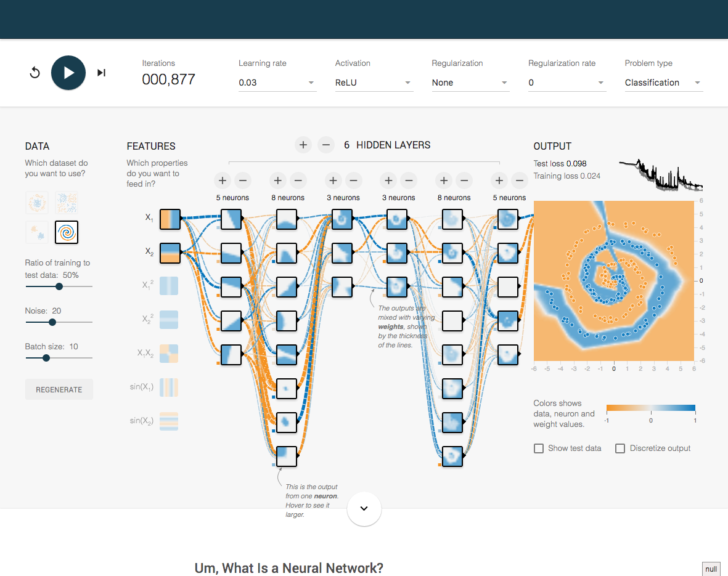Select the circle dataset thumbnail
This screenshot has width=728, height=576.
37,203
